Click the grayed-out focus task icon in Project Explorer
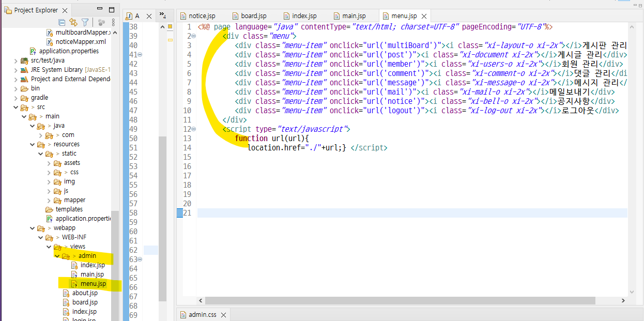This screenshot has width=644, height=321. pos(102,22)
